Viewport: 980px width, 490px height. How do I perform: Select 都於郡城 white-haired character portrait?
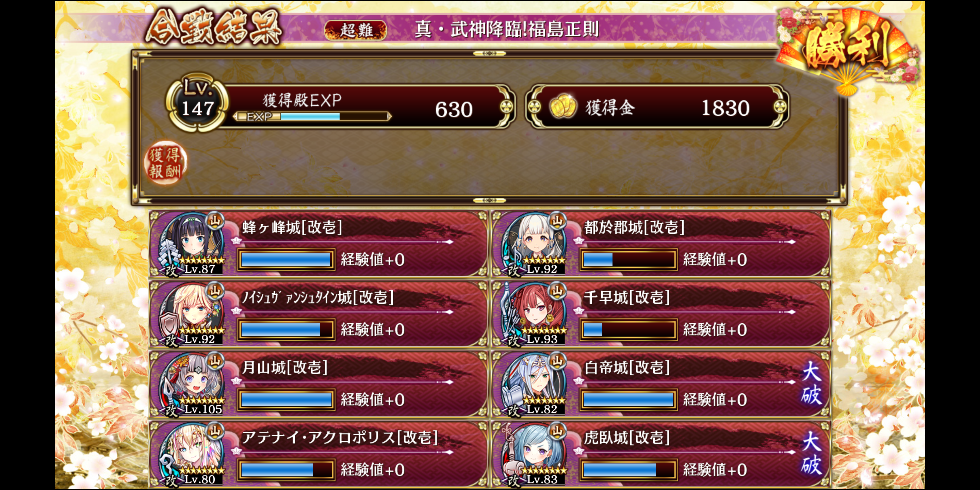click(534, 244)
